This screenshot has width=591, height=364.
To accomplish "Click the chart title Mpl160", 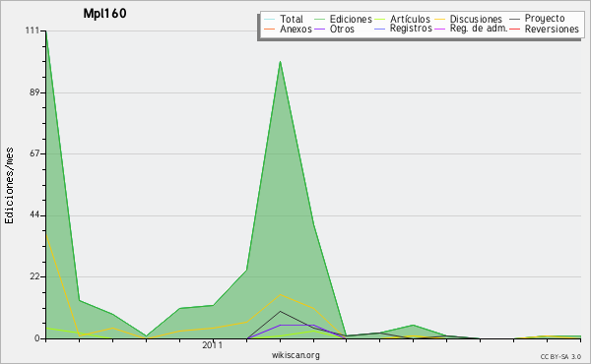I will point(104,13).
